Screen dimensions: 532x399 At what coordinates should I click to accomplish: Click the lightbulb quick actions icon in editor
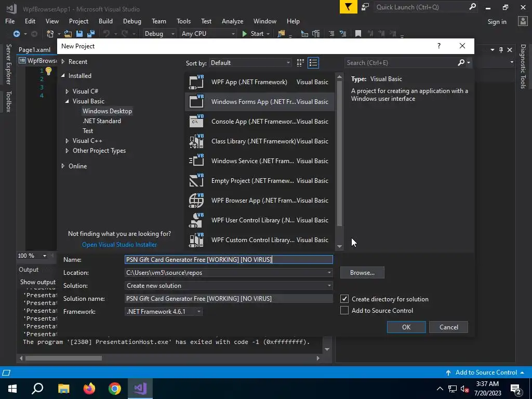click(48, 71)
